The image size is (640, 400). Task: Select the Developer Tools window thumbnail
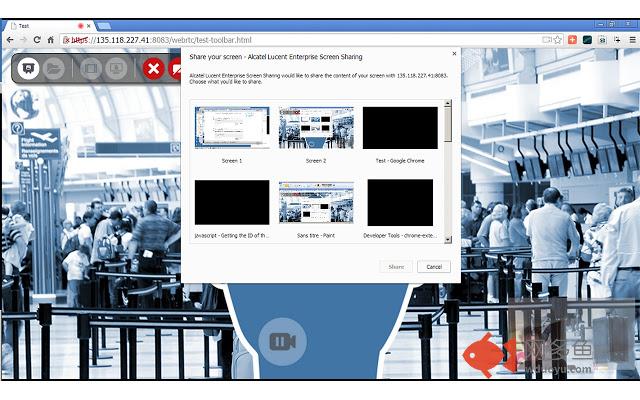click(400, 202)
